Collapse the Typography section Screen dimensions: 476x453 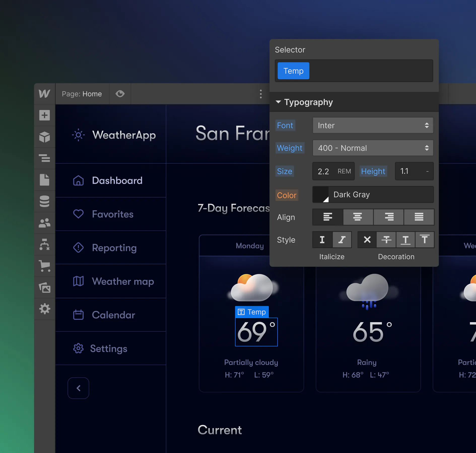[278, 102]
